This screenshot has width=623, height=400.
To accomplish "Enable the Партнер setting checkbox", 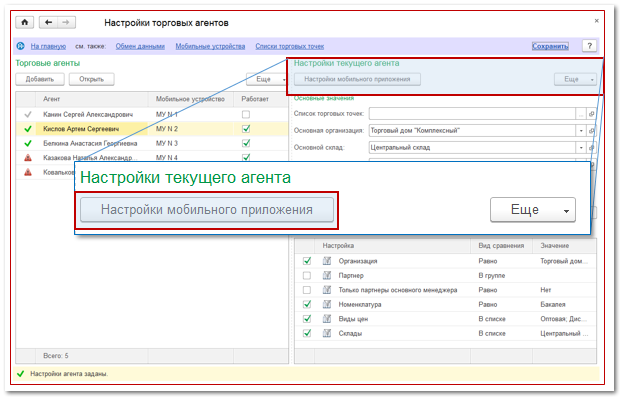I will [x=307, y=275].
